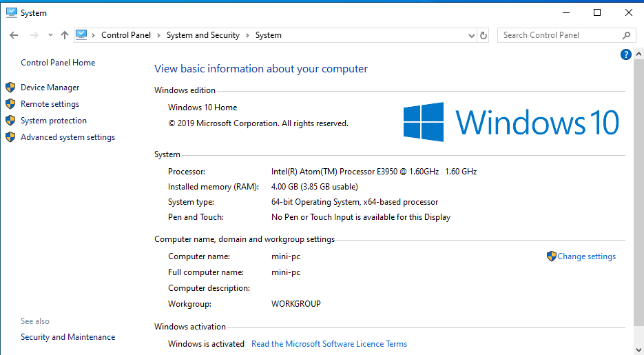
Task: Expand chevron before Control Panel breadcrumb
Action: point(93,35)
